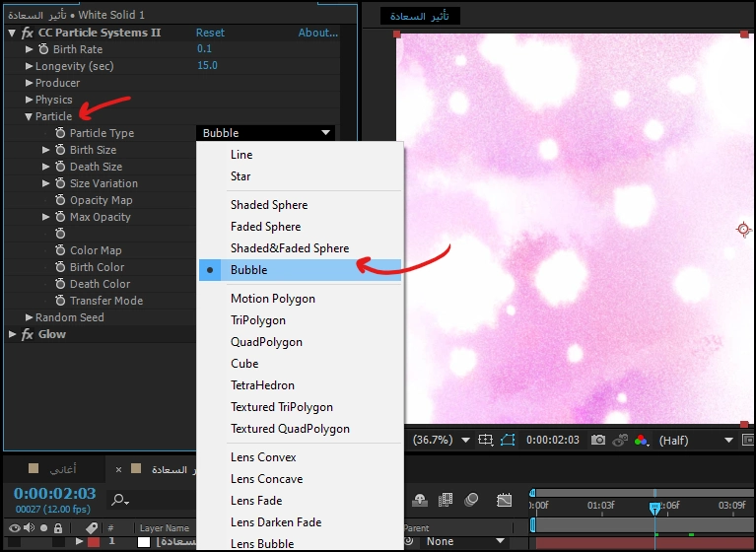Open the Parent None dropdown
Screen dimensions: 756x552
(465, 542)
